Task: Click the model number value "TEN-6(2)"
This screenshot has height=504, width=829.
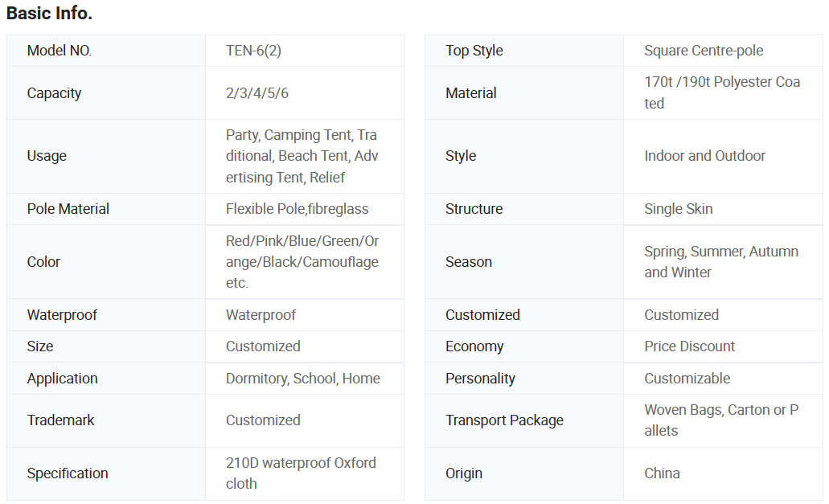Action: click(x=253, y=51)
